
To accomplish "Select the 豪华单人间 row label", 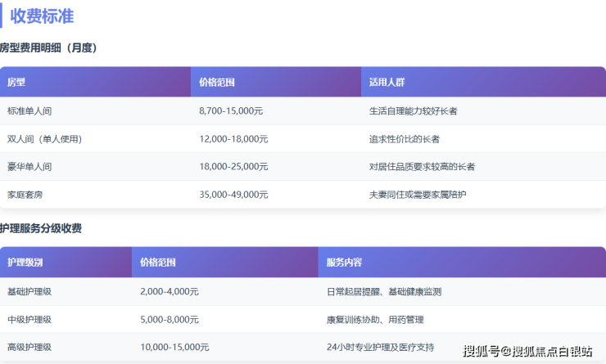I will click(29, 167).
